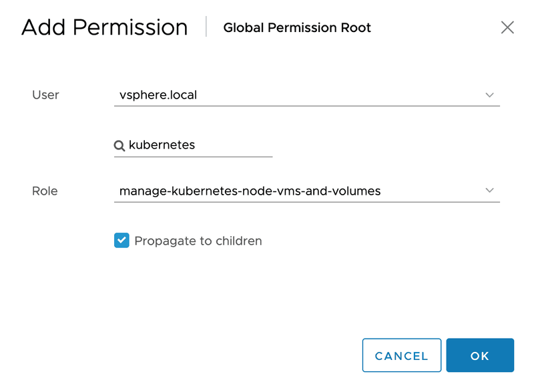The width and height of the screenshot is (534, 392).
Task: Close the Add Permission dialog with X
Action: 507,27
